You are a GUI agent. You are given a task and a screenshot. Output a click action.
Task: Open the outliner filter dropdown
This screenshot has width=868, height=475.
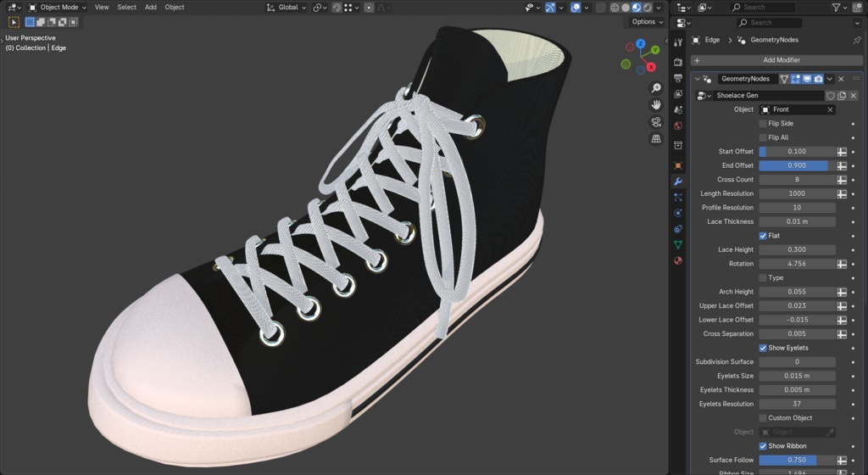pos(839,7)
